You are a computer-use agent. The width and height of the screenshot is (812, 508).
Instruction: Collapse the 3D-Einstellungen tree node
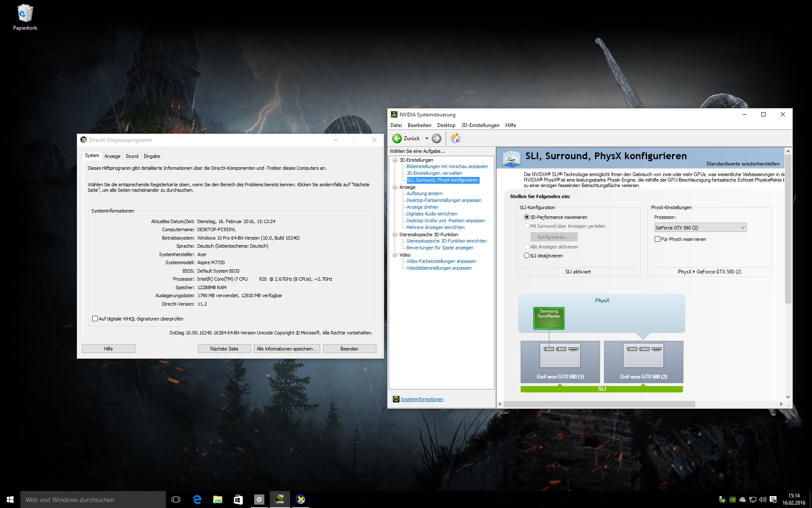(395, 160)
